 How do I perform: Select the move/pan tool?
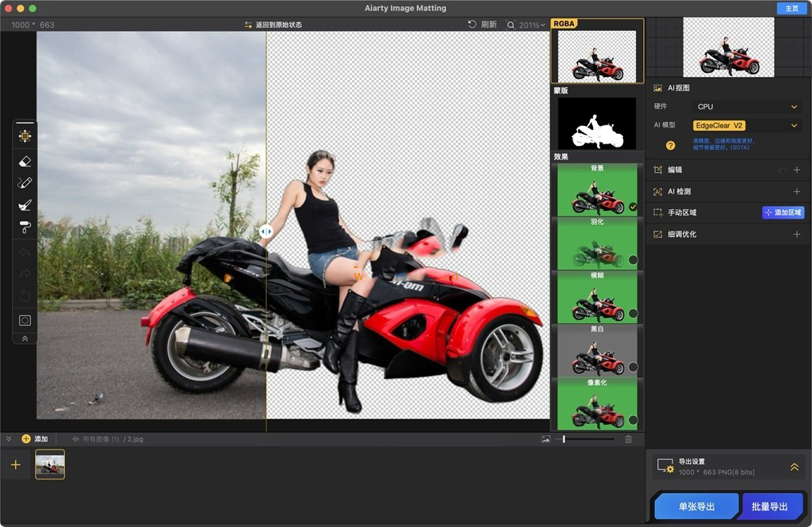pyautogui.click(x=25, y=136)
